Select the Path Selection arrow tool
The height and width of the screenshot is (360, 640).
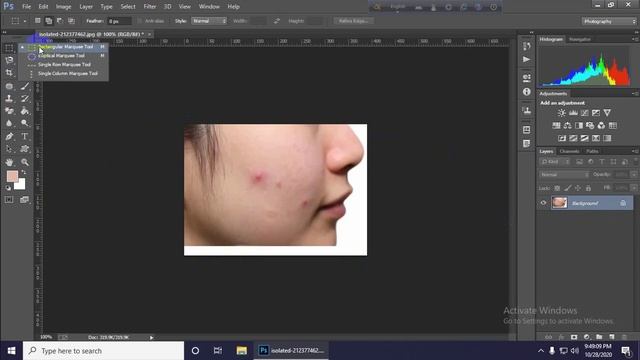pos(9,149)
